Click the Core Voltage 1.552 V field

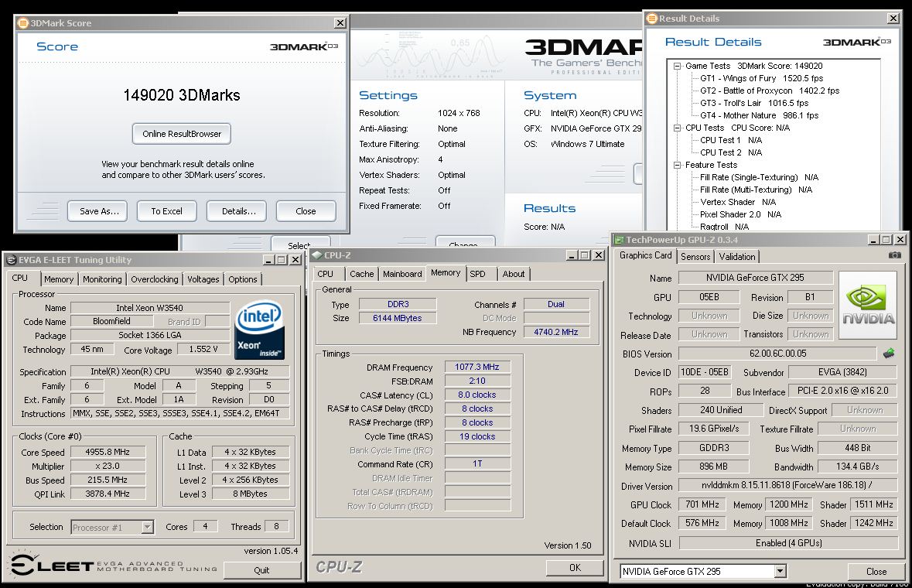point(203,349)
